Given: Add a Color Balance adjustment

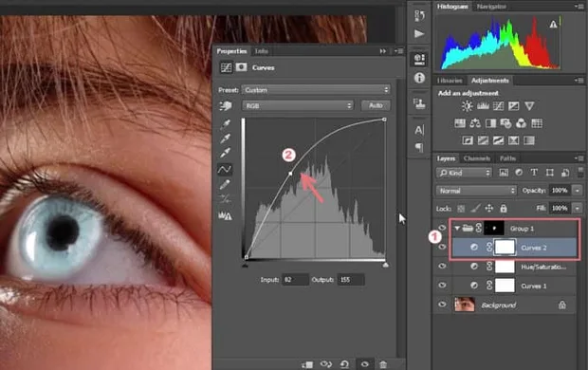Looking at the screenshot, I should [x=475, y=123].
